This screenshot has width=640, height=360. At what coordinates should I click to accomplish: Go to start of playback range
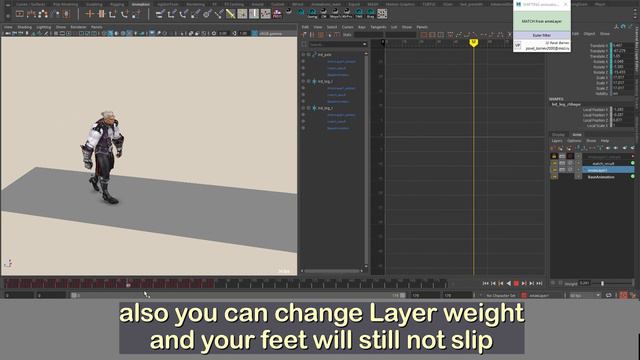485,283
